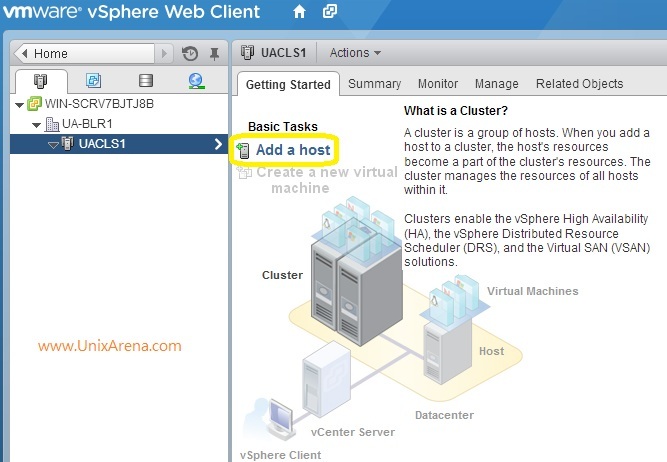Switch to the Summary tab

(x=374, y=84)
